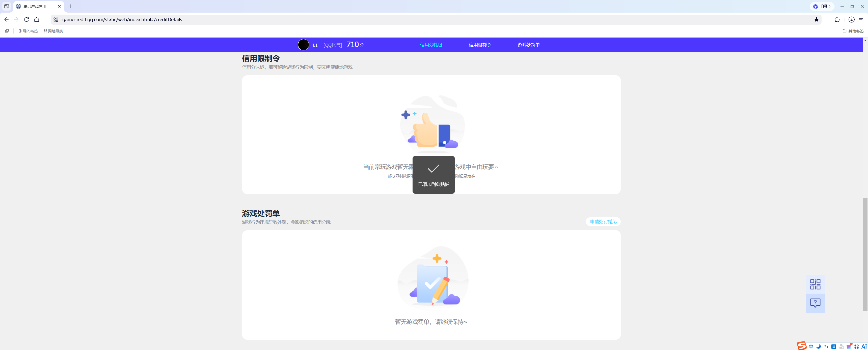Open 网址导航 bookmark item
Viewport: 868px width, 350px height.
53,31
